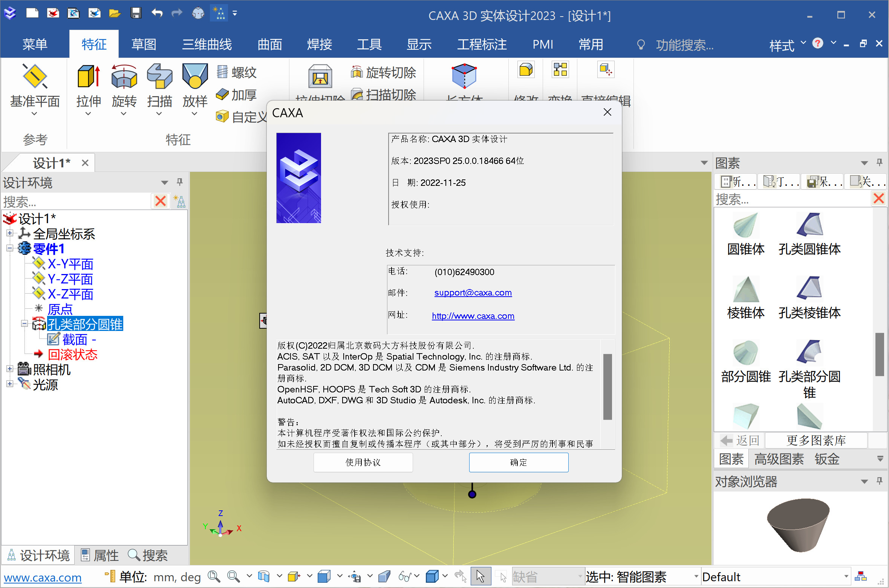
Task: Collapse the 孔类部分圆锥 tree node
Action: click(25, 324)
